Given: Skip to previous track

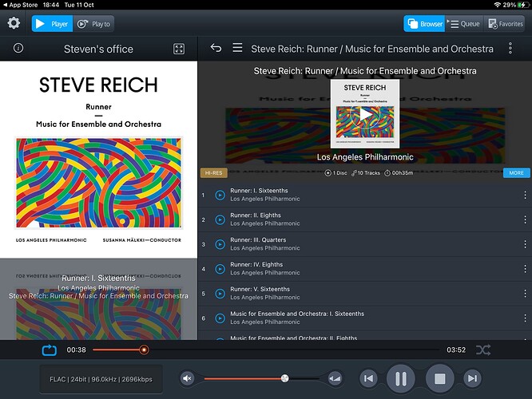Looking at the screenshot, I should pos(368,378).
